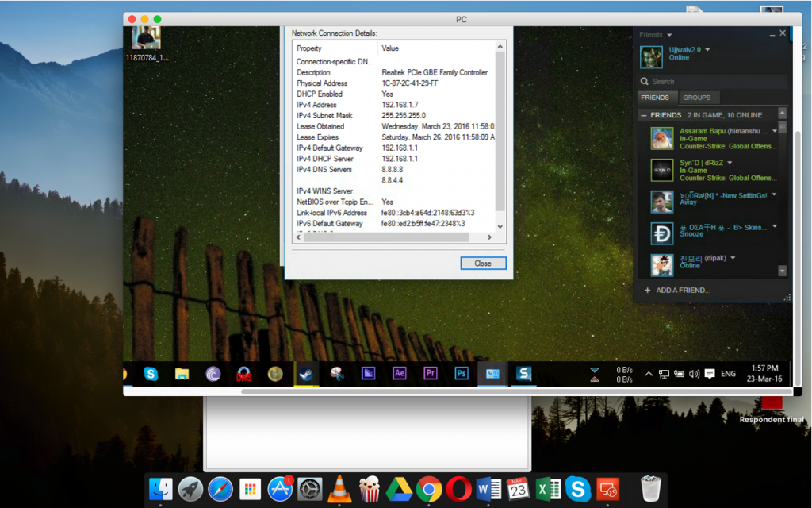Click the details list scroll-down arrow
812x508 pixels.
pyautogui.click(x=500, y=226)
